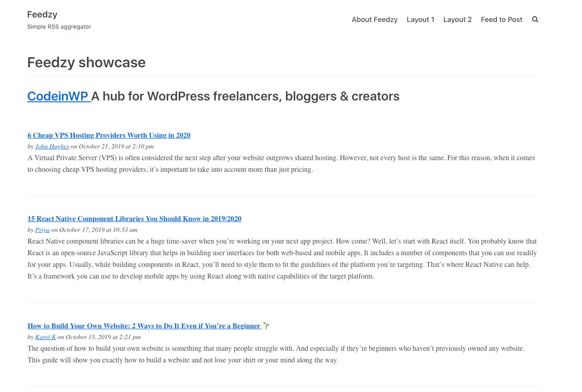
Task: Click the build-your-website excerpt paragraph
Action: [x=276, y=354]
